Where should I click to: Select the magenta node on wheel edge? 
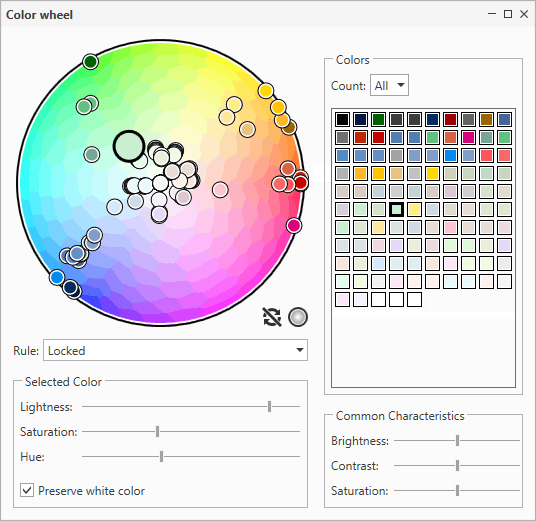(294, 226)
